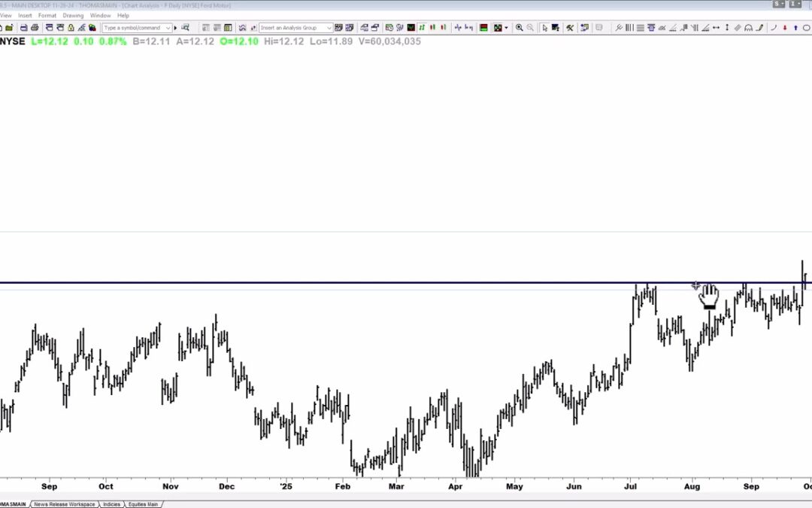This screenshot has height=508, width=812.
Task: Open the chart color swatch picker
Action: 484,28
